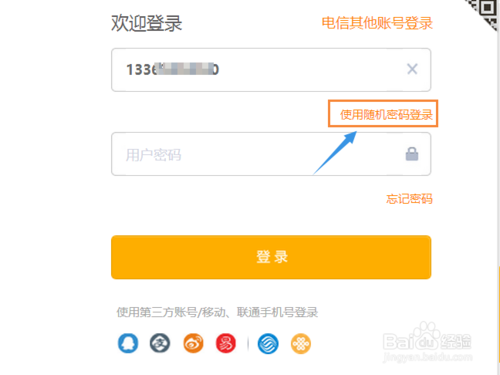Click the 欢迎登录 heading

click(x=147, y=23)
